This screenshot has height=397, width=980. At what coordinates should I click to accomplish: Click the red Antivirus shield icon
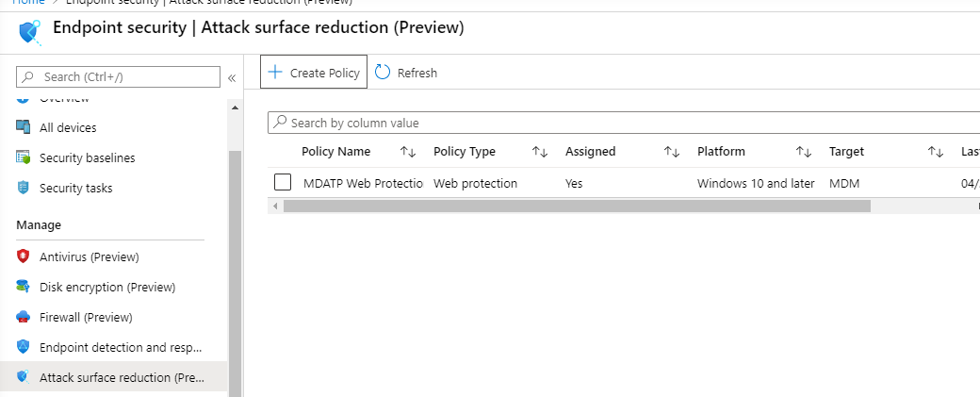pos(24,256)
